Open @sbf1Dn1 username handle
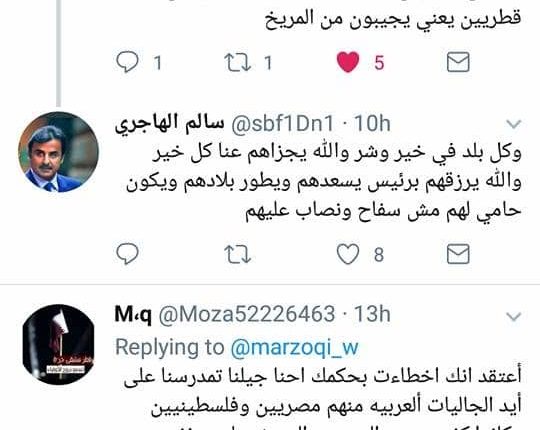540x430 pixels. 282,123
